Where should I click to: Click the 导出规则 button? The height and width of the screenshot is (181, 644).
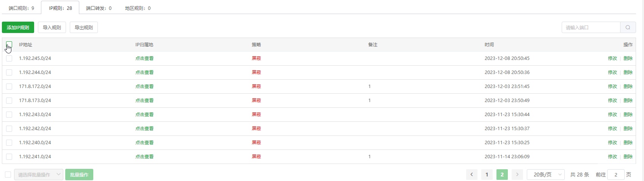coord(84,27)
